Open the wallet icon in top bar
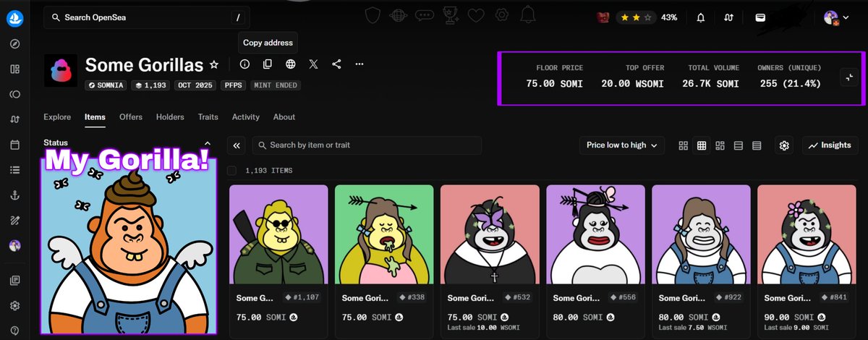 click(x=760, y=17)
